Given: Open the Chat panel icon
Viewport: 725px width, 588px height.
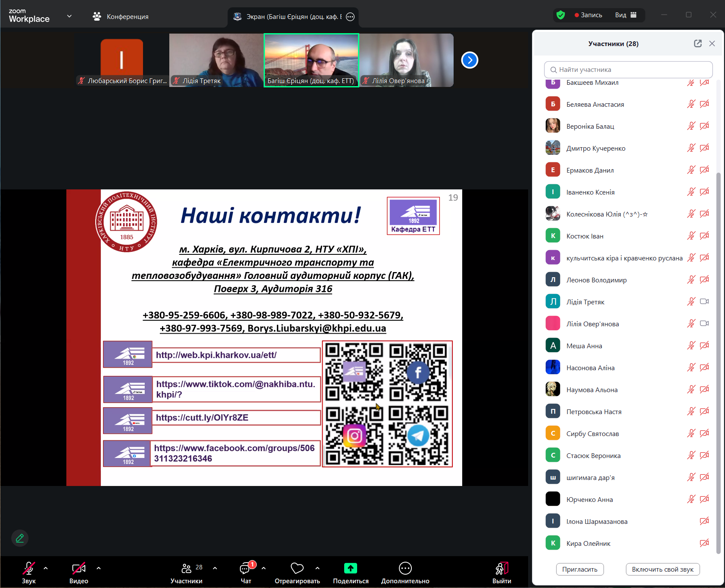Looking at the screenshot, I should (246, 569).
